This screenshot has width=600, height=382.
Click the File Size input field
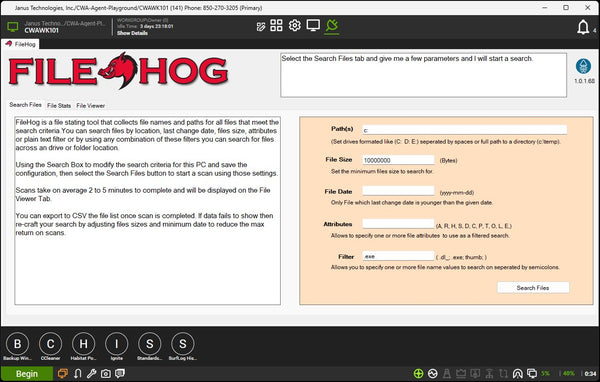tap(398, 160)
